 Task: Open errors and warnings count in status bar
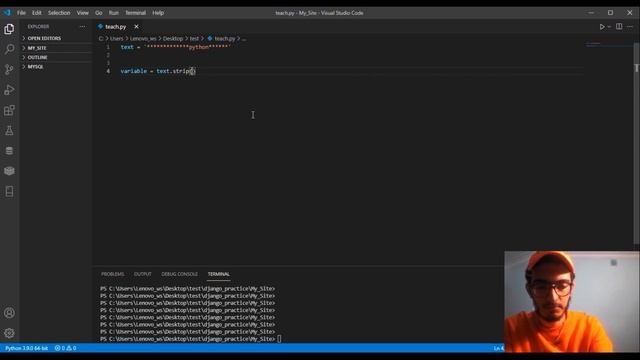point(65,348)
